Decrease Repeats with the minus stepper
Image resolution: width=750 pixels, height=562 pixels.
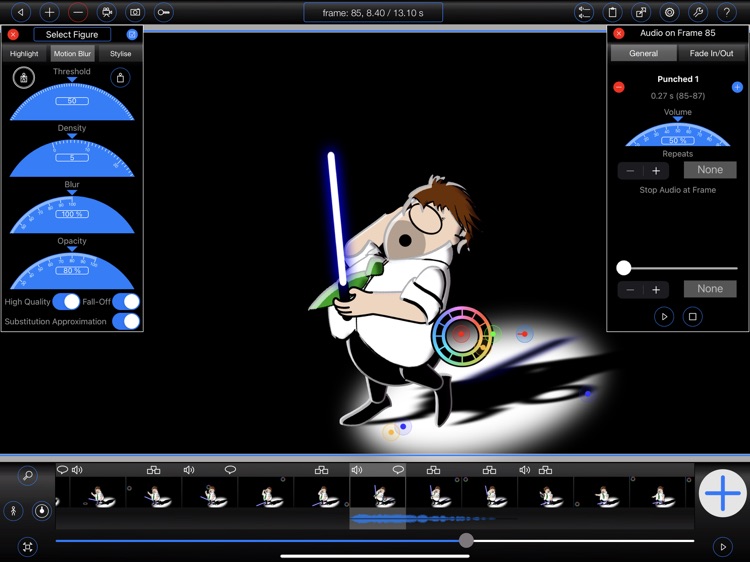click(630, 171)
